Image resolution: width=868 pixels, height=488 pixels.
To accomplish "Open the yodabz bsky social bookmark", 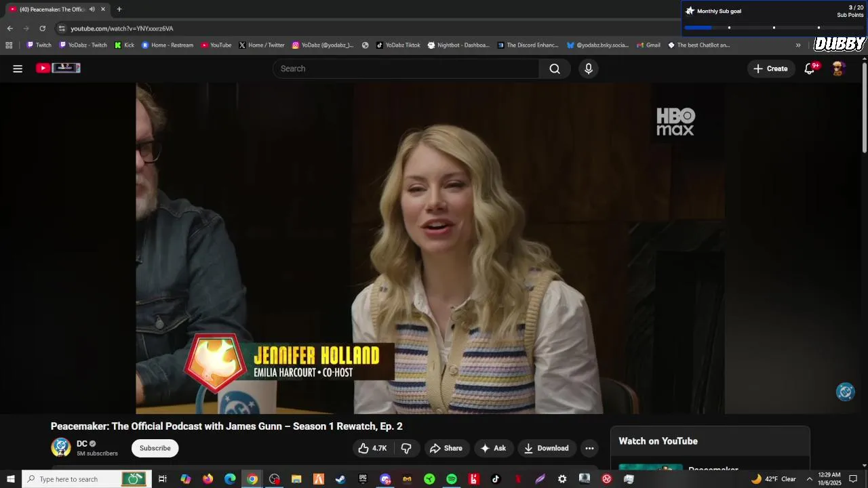I will [597, 45].
